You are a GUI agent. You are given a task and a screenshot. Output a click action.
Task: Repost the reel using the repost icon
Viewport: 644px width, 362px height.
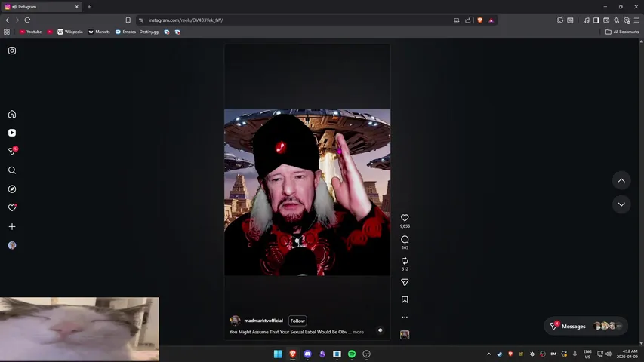pos(405,261)
